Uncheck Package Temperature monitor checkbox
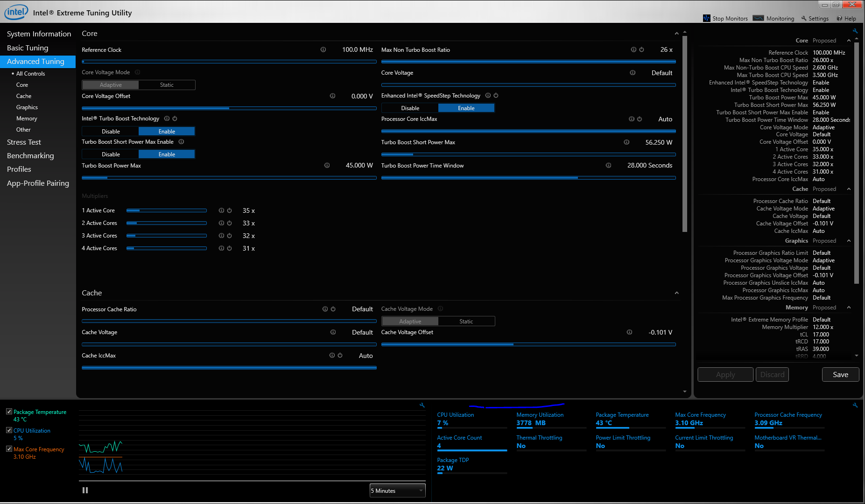Screen dimensions: 865x504 point(9,412)
